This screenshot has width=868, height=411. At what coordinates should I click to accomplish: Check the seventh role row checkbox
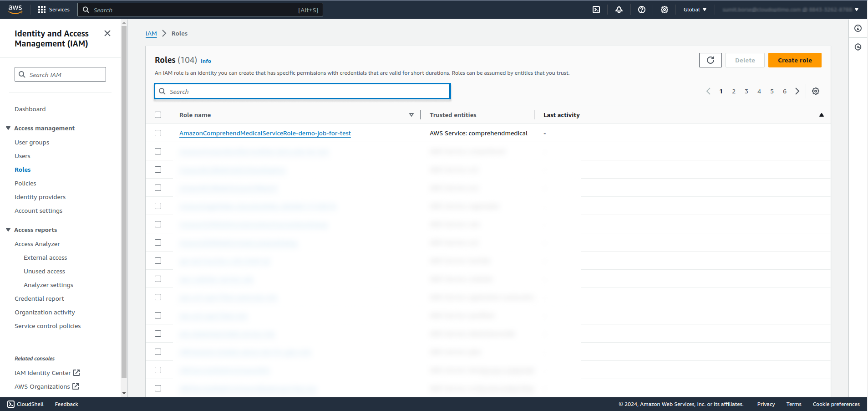(158, 242)
